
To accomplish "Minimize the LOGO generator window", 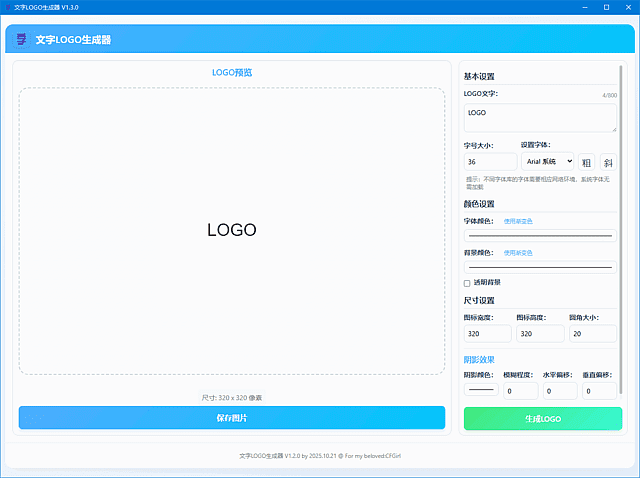I will (581, 6).
